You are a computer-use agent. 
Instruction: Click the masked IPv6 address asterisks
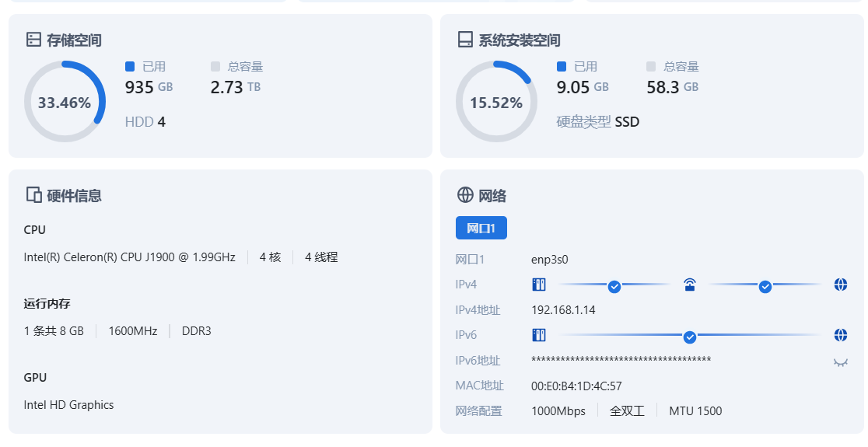pos(621,360)
